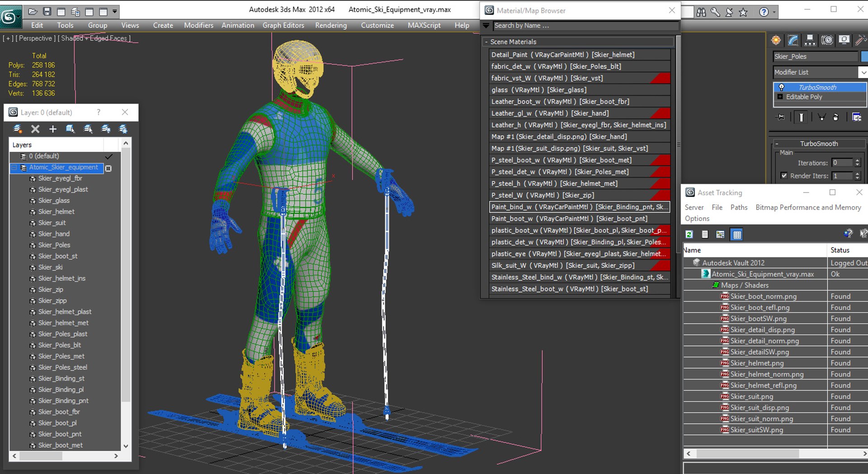Open the Display command panel tab

[844, 40]
